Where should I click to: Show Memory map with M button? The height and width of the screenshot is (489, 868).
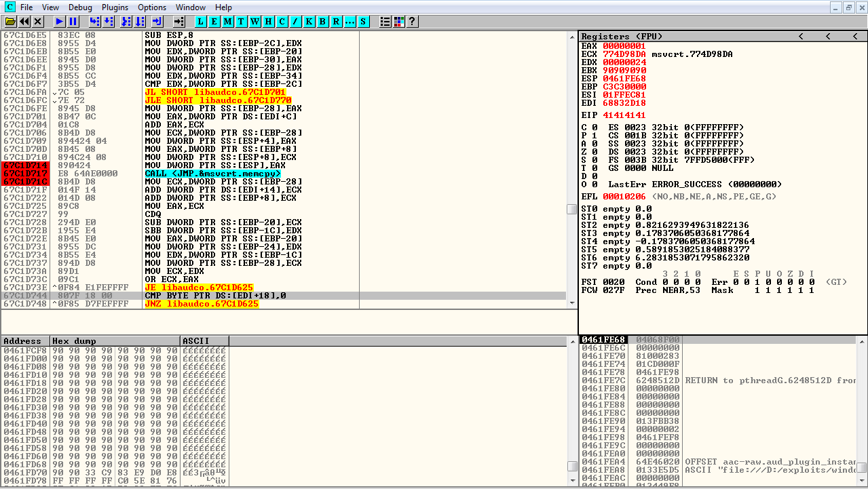click(227, 22)
